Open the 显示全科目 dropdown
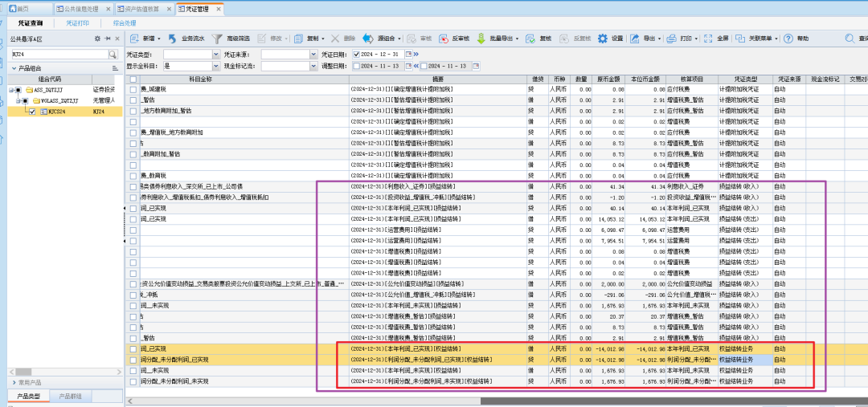The image size is (868, 407). (x=215, y=65)
